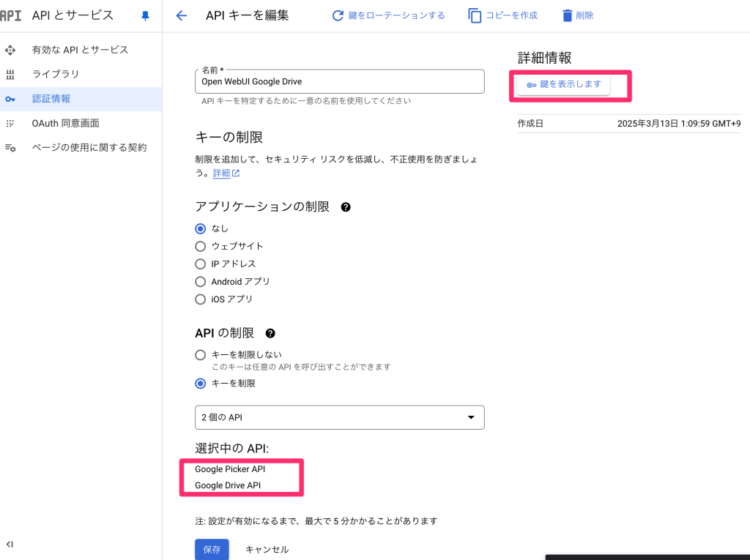Click the OAuth 同意画面 dotted icon
This screenshot has height=560, width=750.
click(10, 124)
